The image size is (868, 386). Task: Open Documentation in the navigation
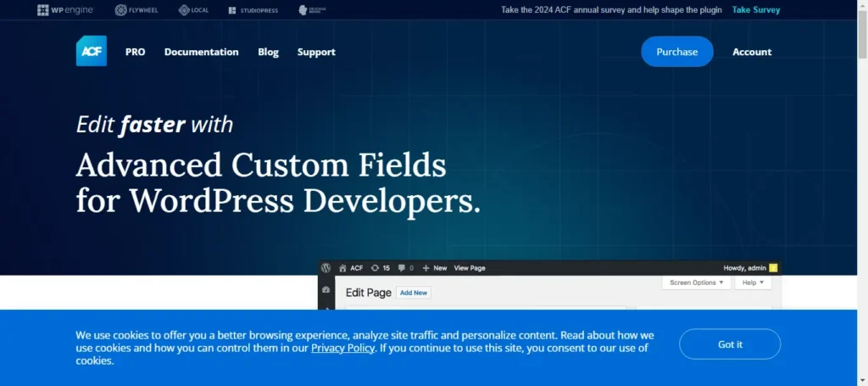pyautogui.click(x=202, y=52)
